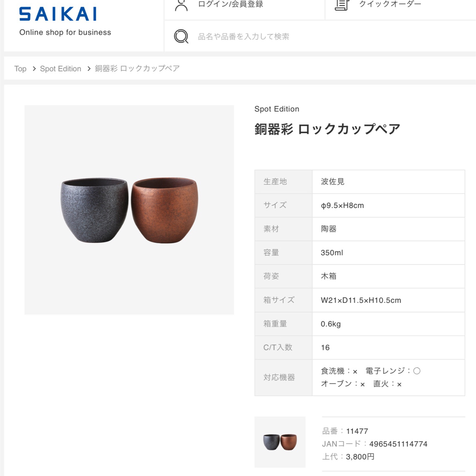Open ログイン/会員登録 link
The height and width of the screenshot is (476, 476).
point(231,4)
